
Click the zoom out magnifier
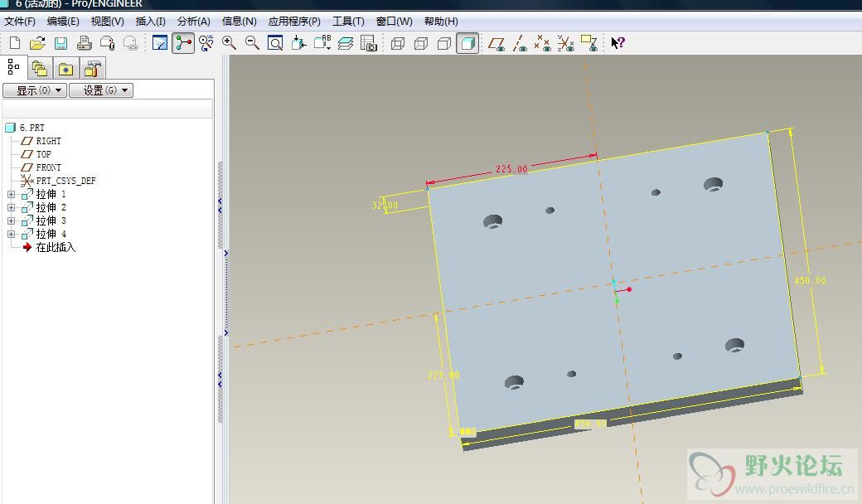click(252, 43)
